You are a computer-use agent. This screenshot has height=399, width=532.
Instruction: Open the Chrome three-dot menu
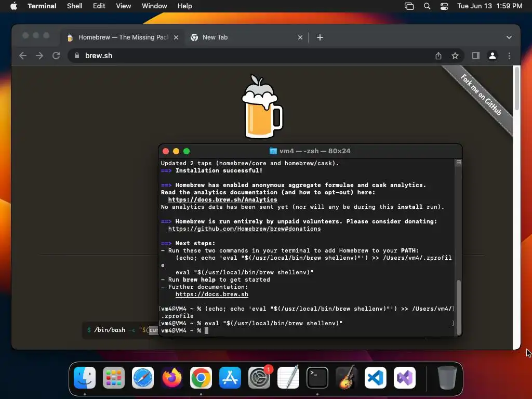pyautogui.click(x=509, y=56)
